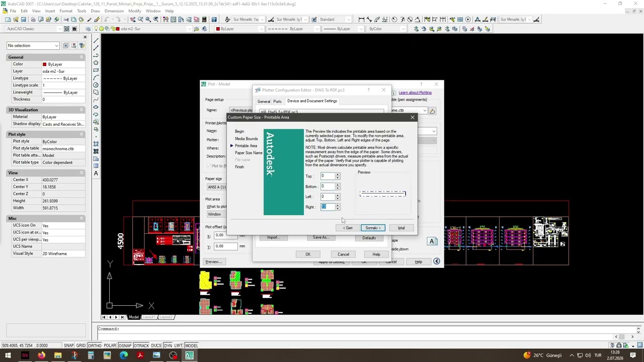Click Cancel in Plotter Configuration Editor

click(x=343, y=254)
